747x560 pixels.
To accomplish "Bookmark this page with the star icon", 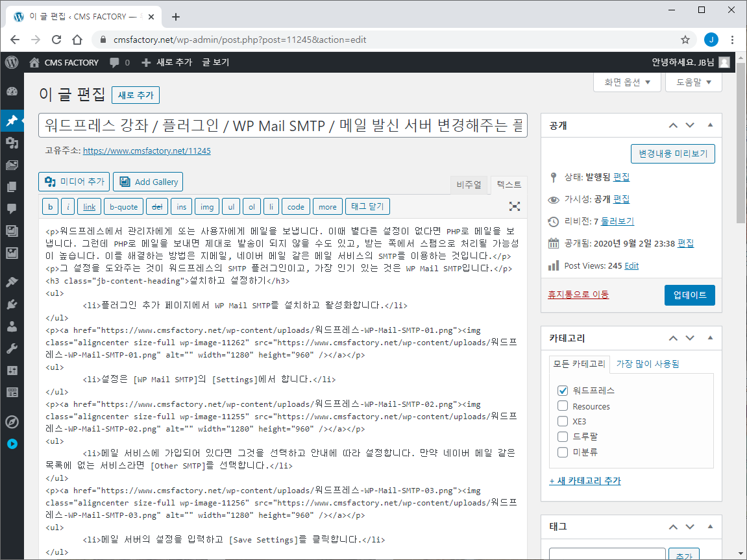I will pyautogui.click(x=685, y=40).
